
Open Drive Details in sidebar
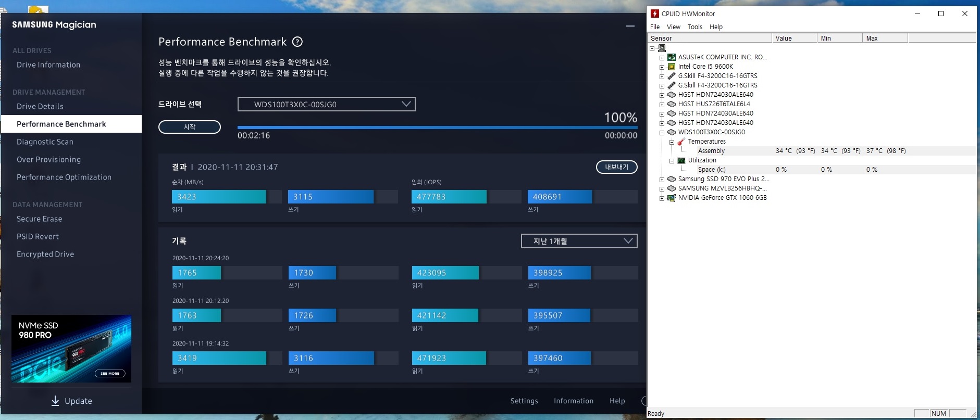click(40, 106)
